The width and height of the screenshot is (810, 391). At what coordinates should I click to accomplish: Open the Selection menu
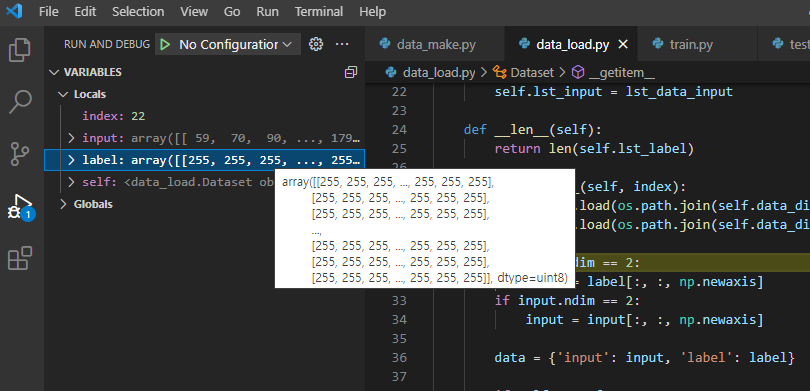tap(138, 11)
